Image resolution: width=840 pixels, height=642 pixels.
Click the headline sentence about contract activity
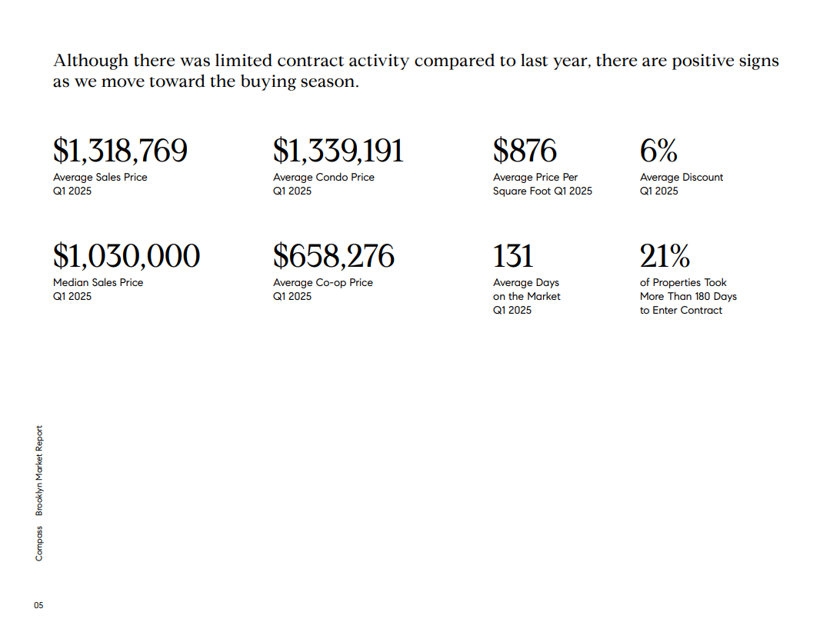[415, 71]
